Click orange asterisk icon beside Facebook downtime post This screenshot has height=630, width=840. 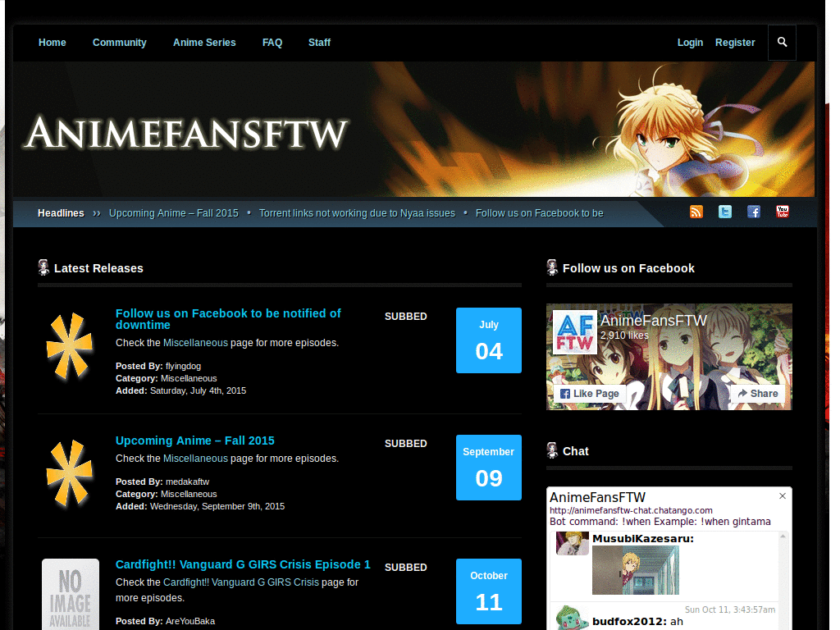point(70,346)
